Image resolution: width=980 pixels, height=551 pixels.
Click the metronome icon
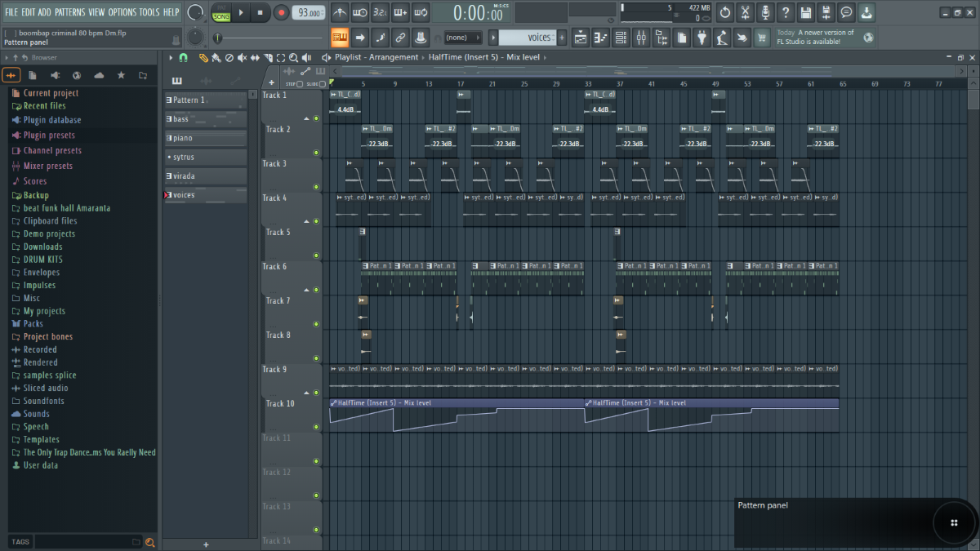[x=340, y=12]
